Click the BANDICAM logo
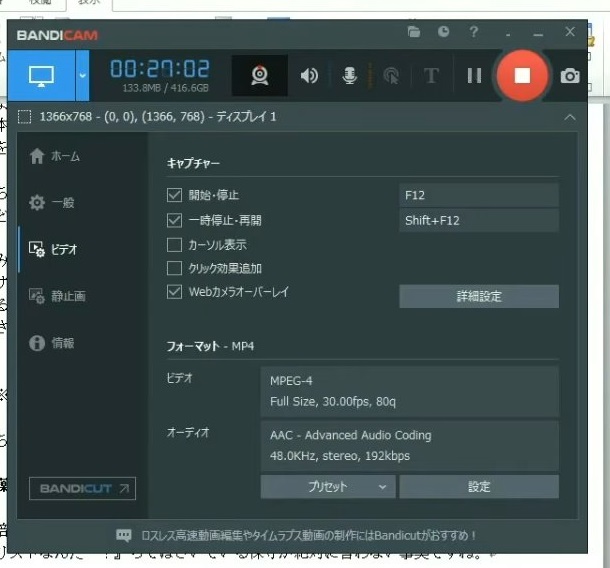Image resolution: width=610 pixels, height=568 pixels. pos(57,35)
